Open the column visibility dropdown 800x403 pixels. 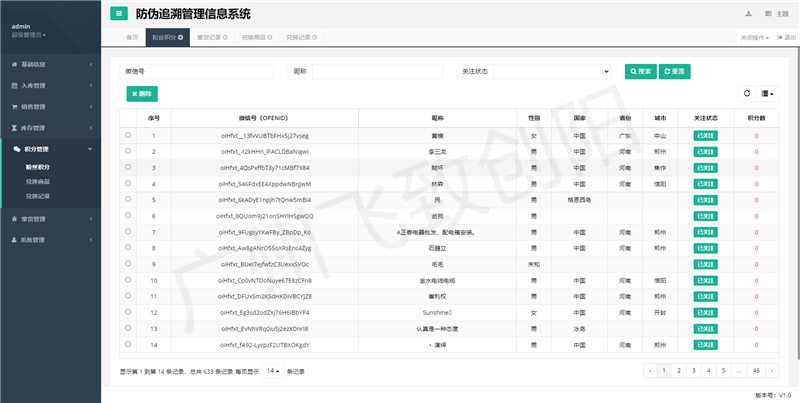pyautogui.click(x=768, y=93)
